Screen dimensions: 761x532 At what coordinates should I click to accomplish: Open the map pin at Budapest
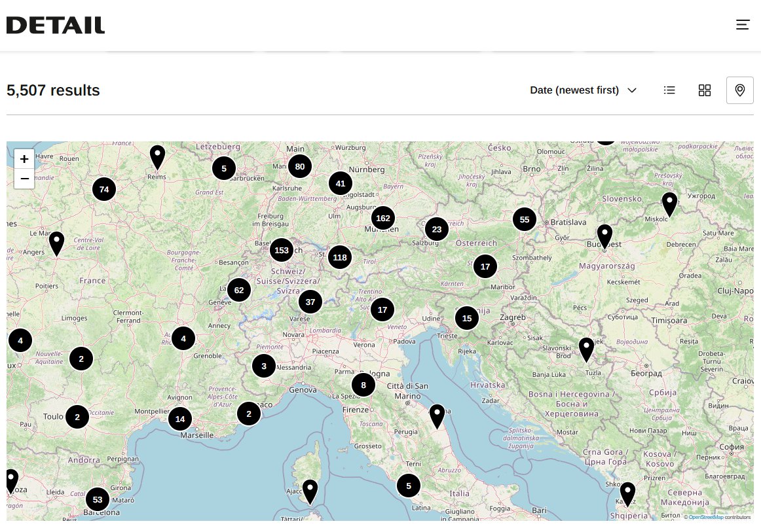click(x=604, y=237)
